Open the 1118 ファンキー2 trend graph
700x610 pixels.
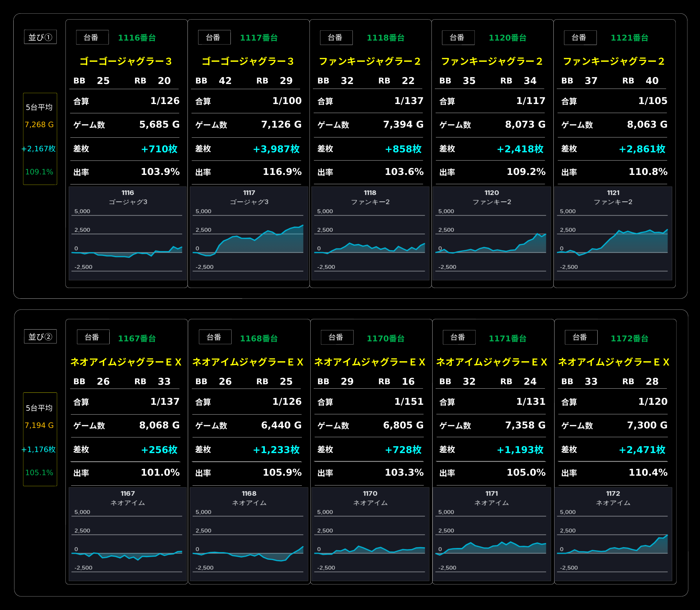coord(370,233)
